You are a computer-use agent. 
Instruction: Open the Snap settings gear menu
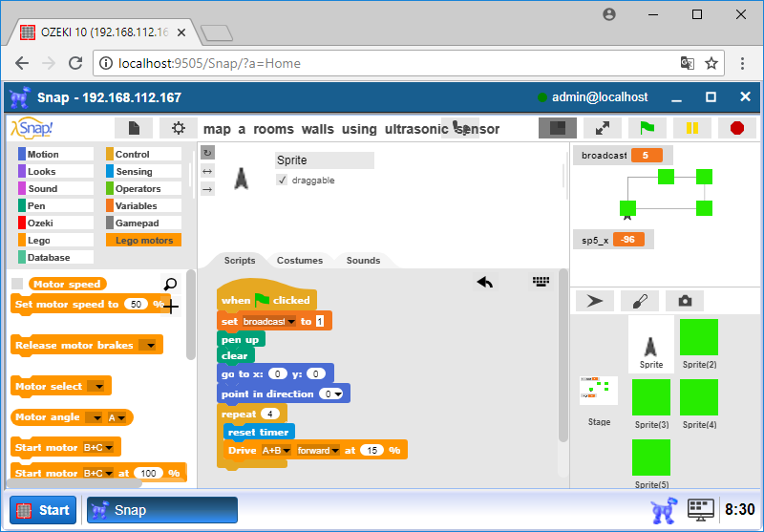tap(179, 129)
